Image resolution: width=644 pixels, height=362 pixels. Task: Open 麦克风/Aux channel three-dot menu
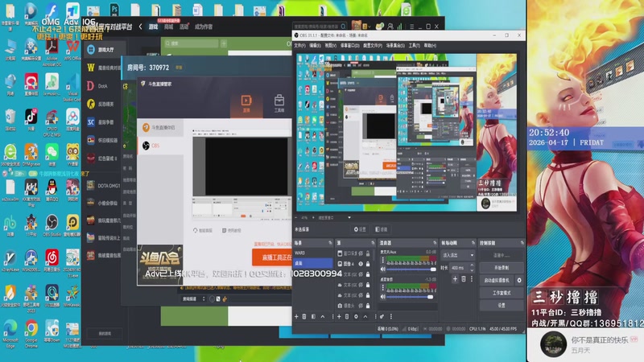coord(383,261)
